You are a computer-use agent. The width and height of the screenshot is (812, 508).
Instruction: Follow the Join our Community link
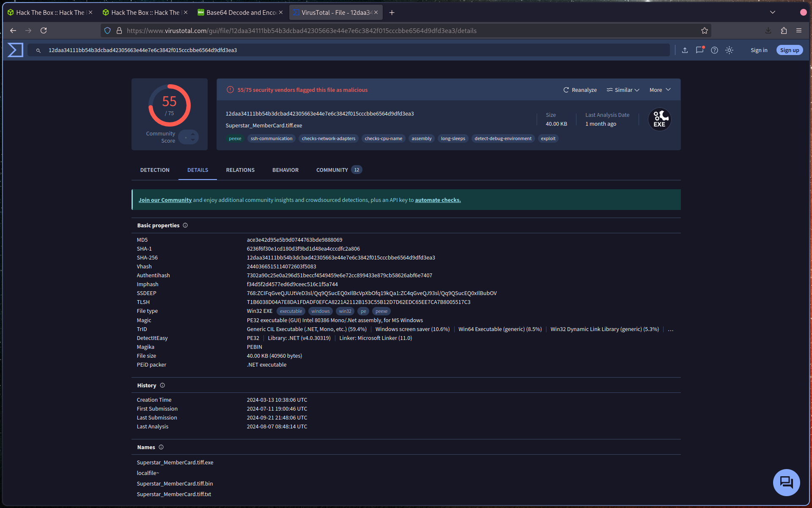click(x=165, y=200)
